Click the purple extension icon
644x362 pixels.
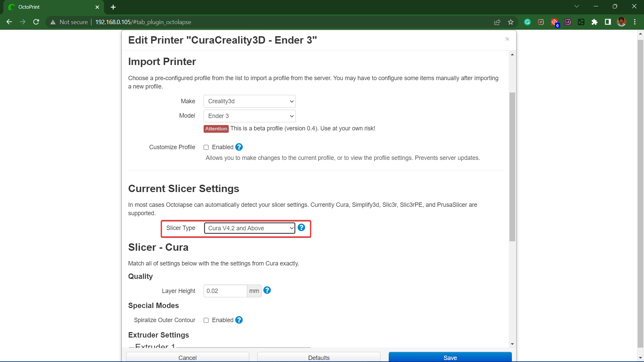[568, 22]
